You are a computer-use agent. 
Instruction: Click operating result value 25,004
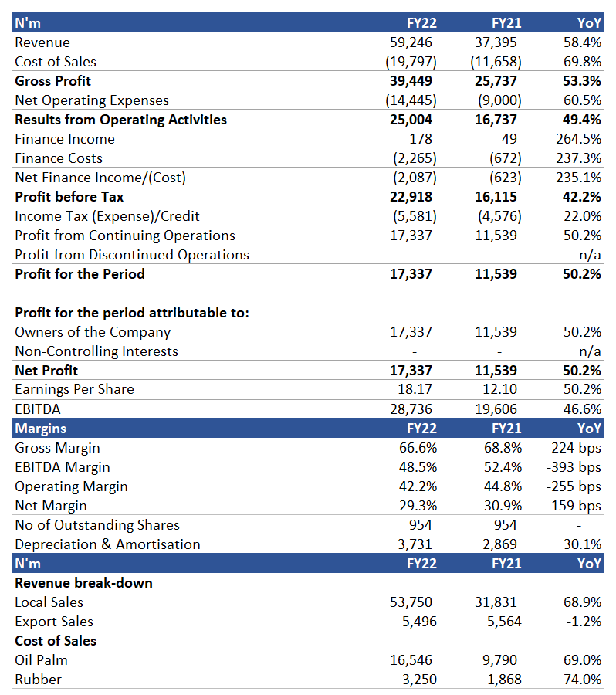click(x=411, y=120)
